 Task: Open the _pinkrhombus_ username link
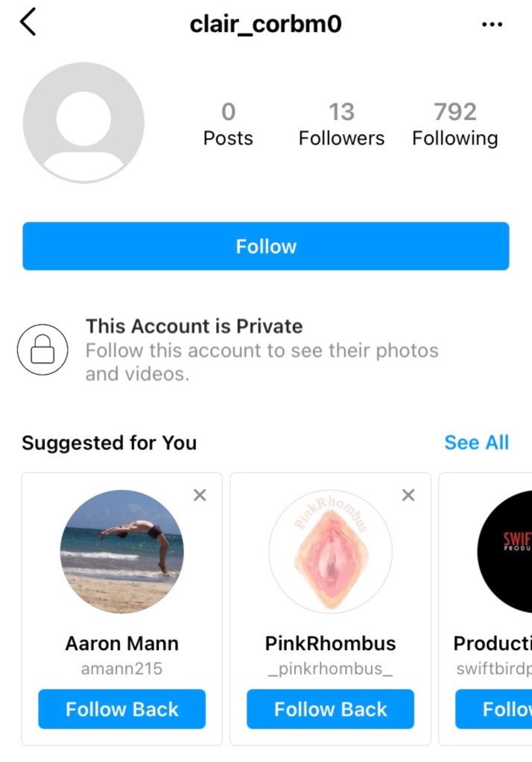coord(330,669)
